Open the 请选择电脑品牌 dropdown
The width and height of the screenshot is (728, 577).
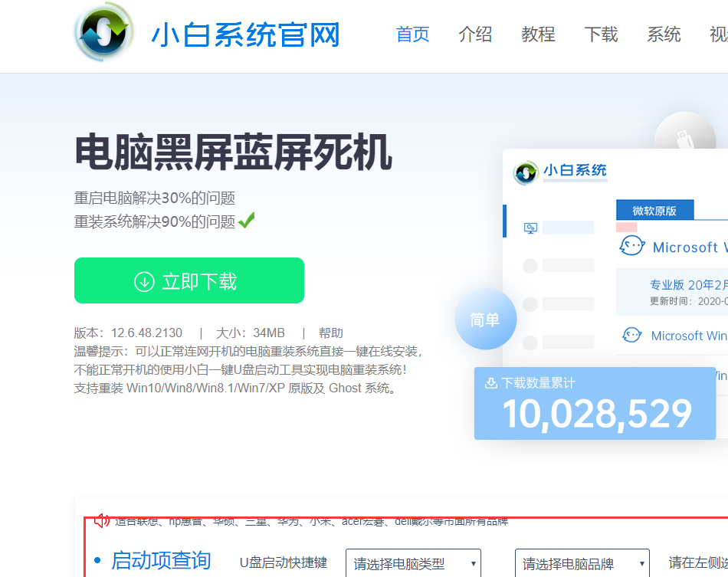point(580,562)
